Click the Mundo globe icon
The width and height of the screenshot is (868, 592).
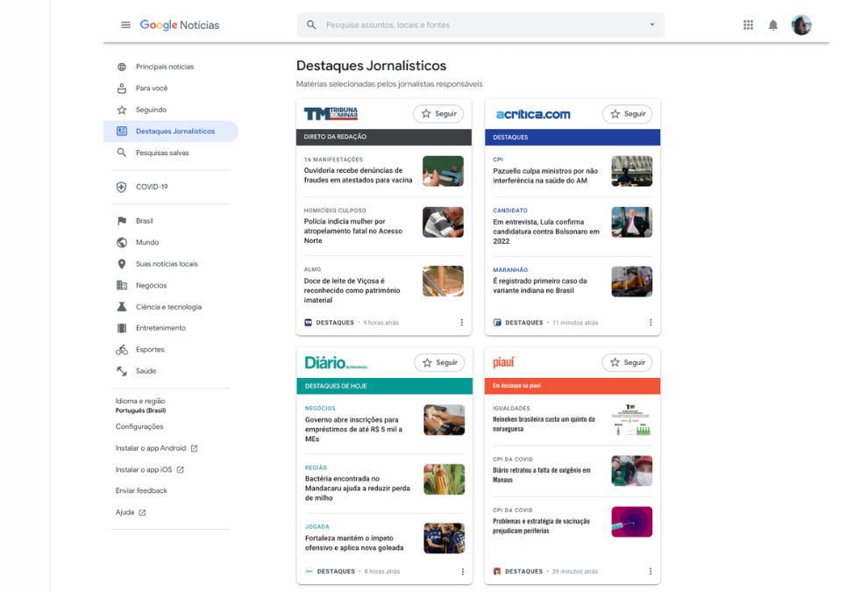coord(122,243)
